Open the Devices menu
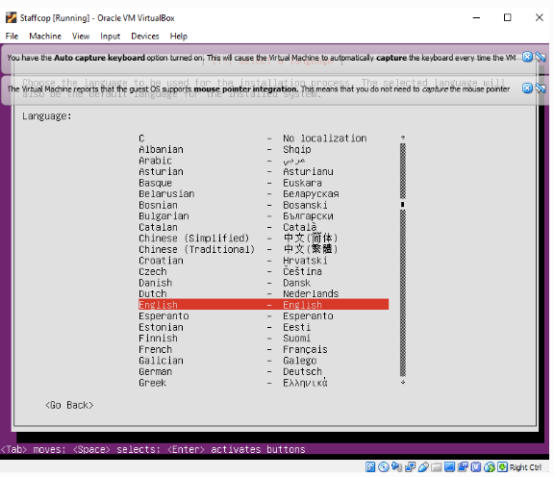 [145, 36]
